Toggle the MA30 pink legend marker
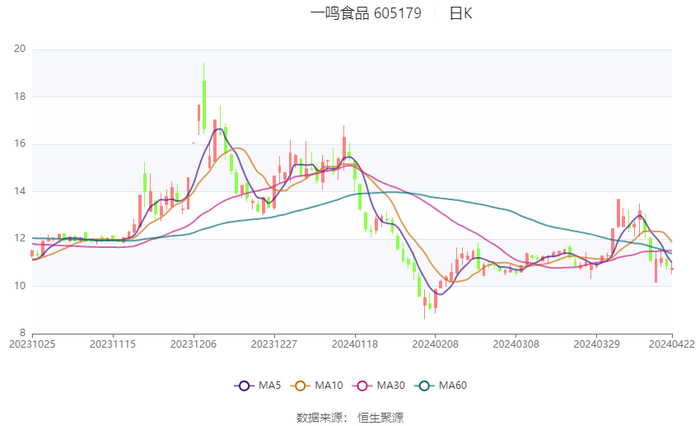 pos(362,385)
